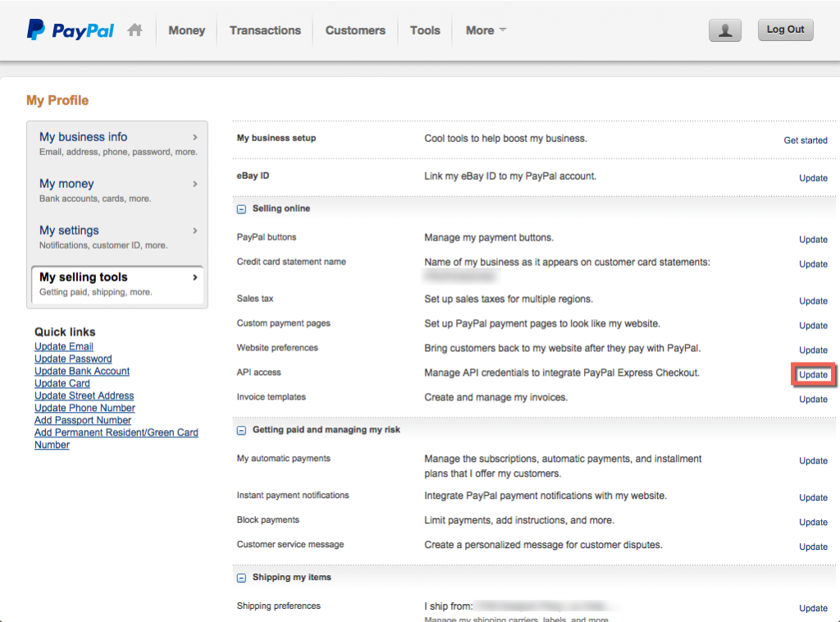The height and width of the screenshot is (622, 840).
Task: Open the Update Bank Account quick link
Action: [81, 371]
